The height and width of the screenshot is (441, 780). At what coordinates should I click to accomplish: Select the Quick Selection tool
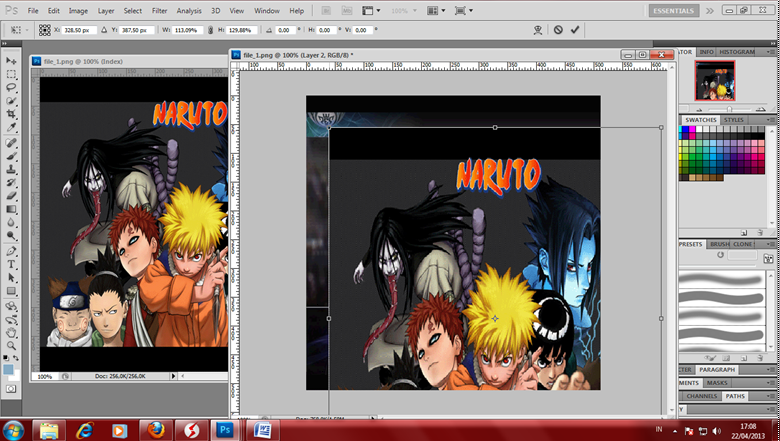[11, 101]
